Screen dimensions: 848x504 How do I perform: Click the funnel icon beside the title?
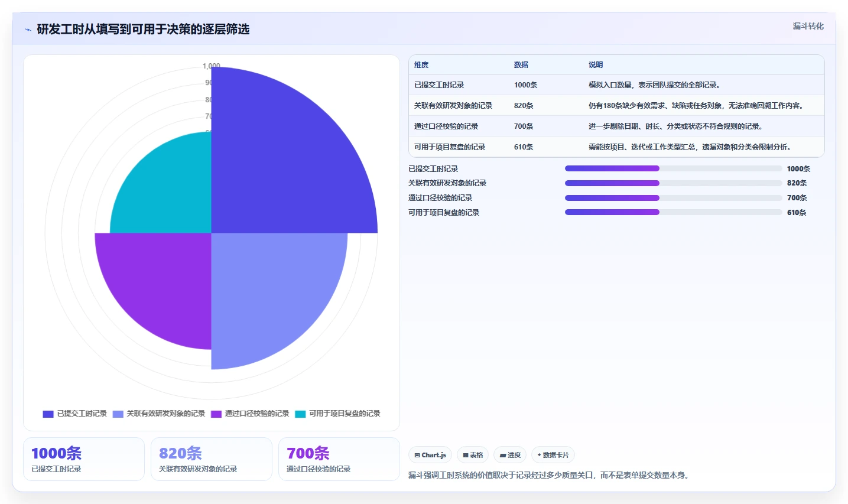(x=28, y=30)
